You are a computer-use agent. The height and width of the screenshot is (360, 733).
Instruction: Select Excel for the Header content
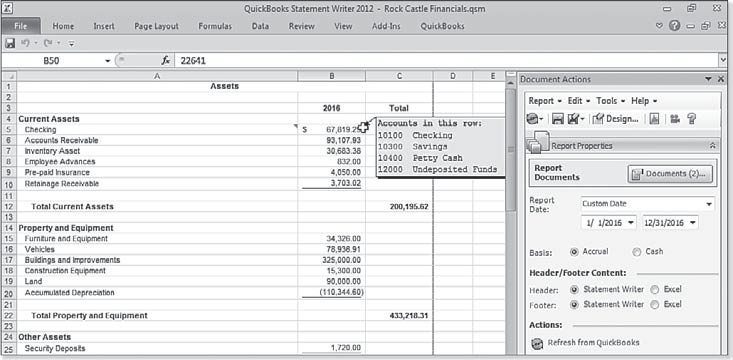click(655, 290)
